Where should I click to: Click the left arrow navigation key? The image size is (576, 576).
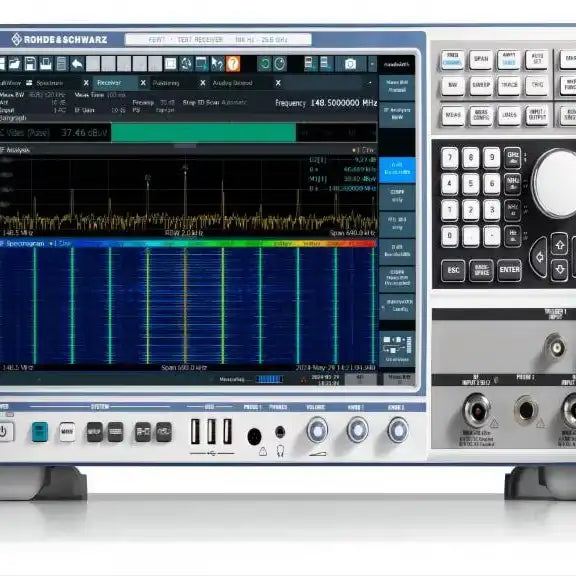coord(539,257)
